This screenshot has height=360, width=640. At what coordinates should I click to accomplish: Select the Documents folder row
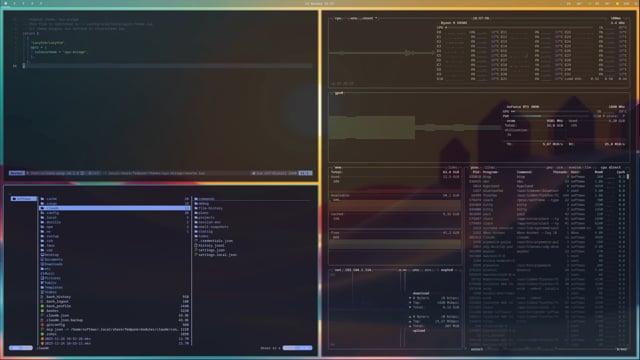[x=115, y=260]
